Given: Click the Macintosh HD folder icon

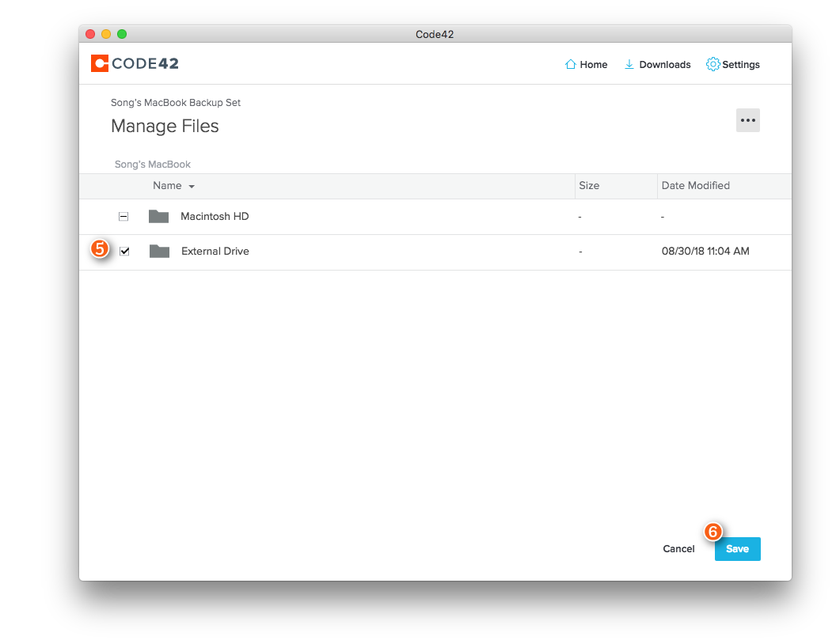Looking at the screenshot, I should pos(158,216).
